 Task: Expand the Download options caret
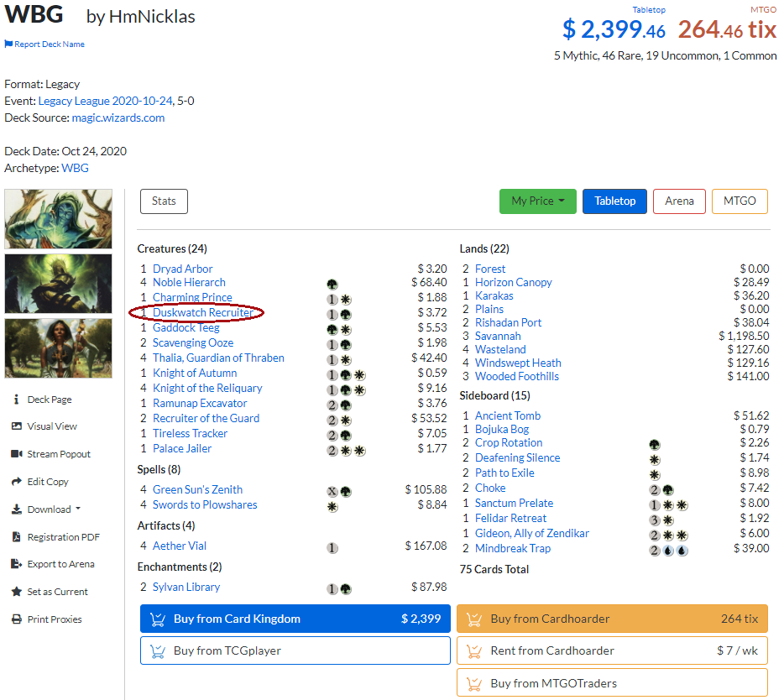(x=78, y=509)
